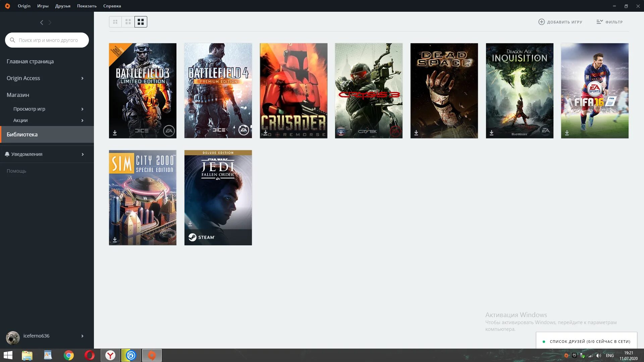644x362 pixels.
Task: Click the search field for games
Action: 47,40
